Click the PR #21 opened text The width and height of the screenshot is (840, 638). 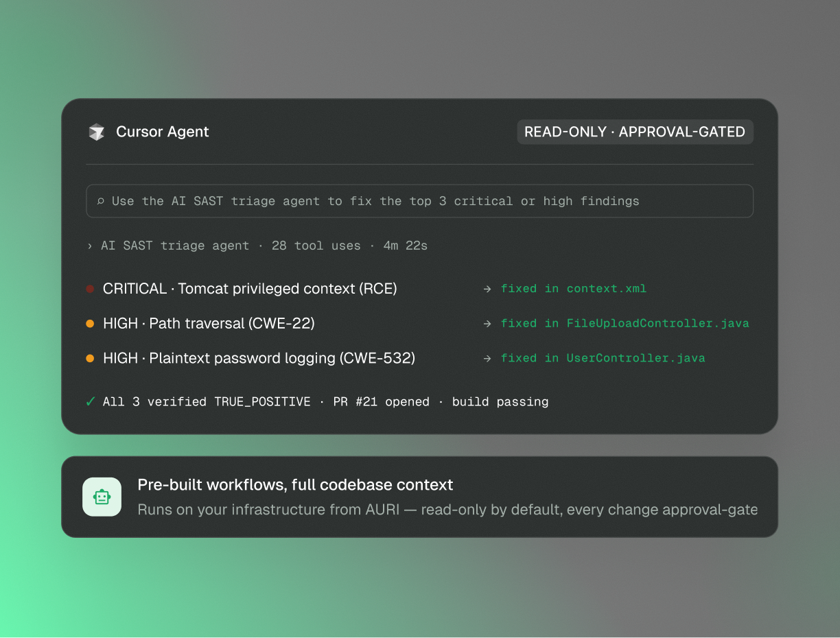[382, 401]
